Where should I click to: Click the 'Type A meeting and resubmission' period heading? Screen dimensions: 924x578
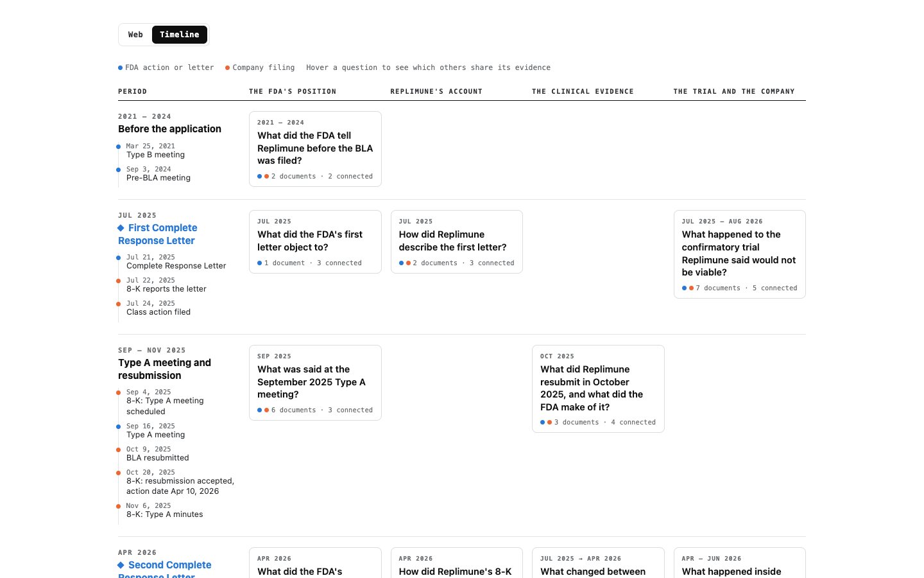pos(164,369)
